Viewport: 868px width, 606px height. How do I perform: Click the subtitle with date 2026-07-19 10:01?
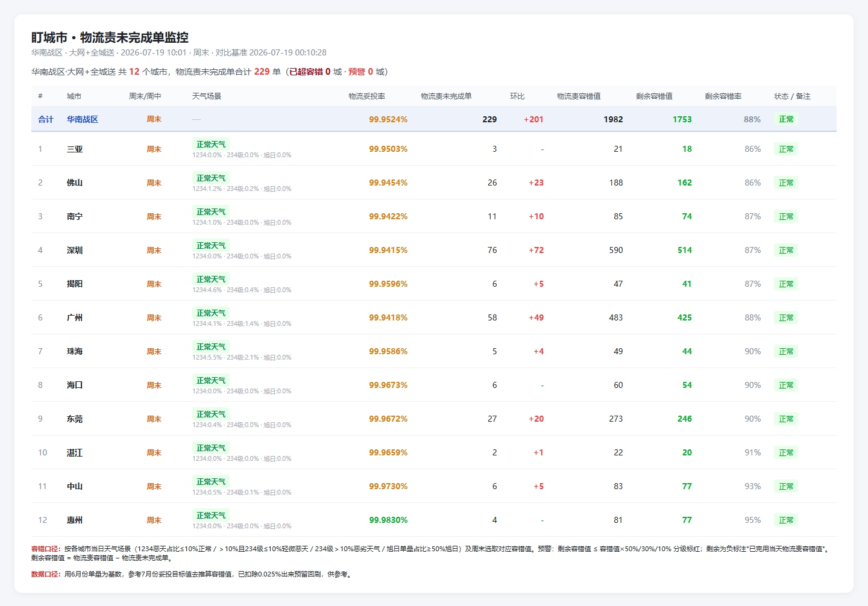[x=179, y=53]
